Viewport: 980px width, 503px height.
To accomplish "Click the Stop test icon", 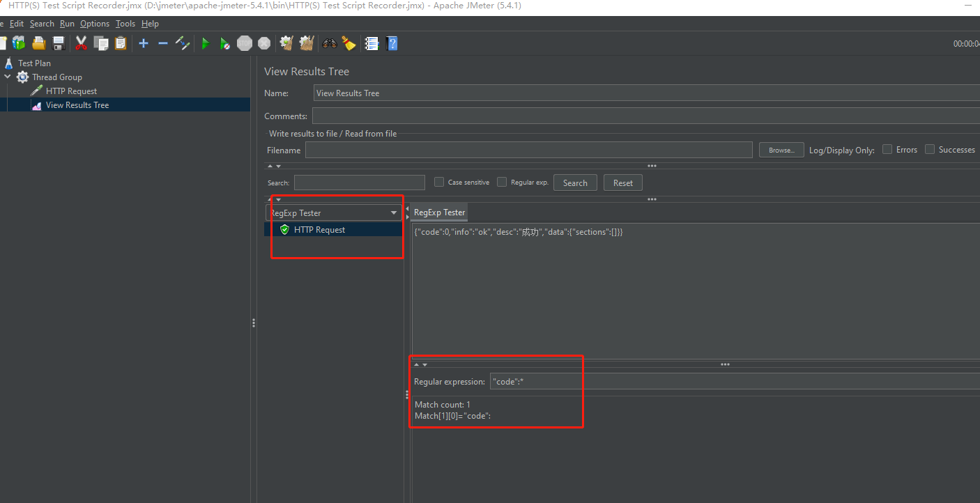I will (x=244, y=43).
